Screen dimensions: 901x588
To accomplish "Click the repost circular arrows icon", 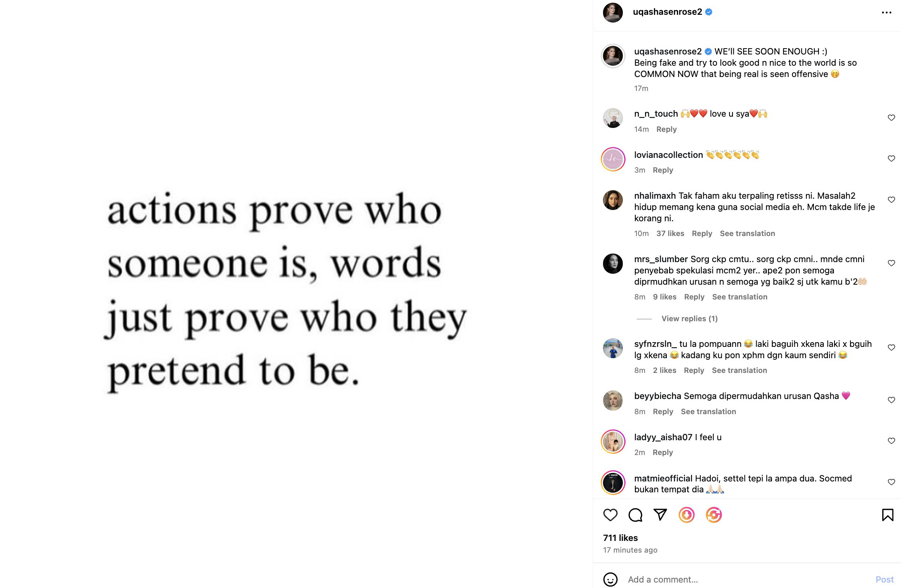I will pos(713,515).
